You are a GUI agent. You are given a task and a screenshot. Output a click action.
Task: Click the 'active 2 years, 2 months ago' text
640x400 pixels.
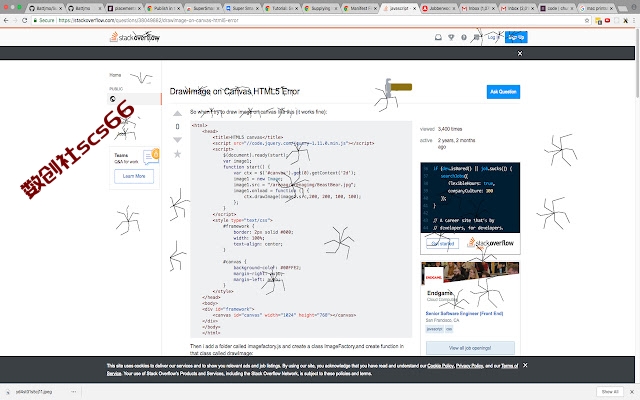point(448,143)
